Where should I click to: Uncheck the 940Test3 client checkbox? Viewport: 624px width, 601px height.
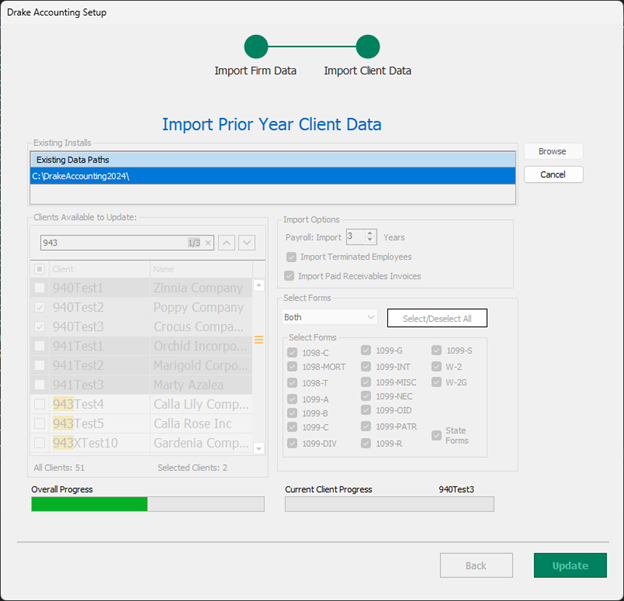click(x=39, y=327)
